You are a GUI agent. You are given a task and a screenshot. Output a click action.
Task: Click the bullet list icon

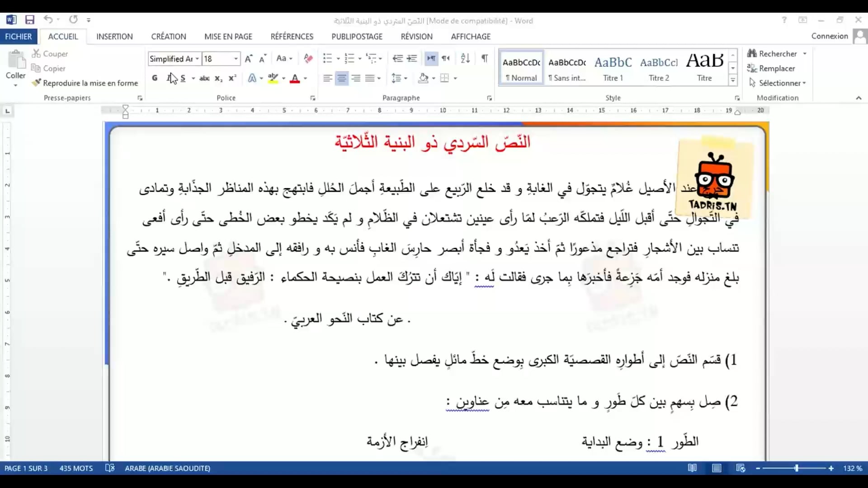click(327, 58)
